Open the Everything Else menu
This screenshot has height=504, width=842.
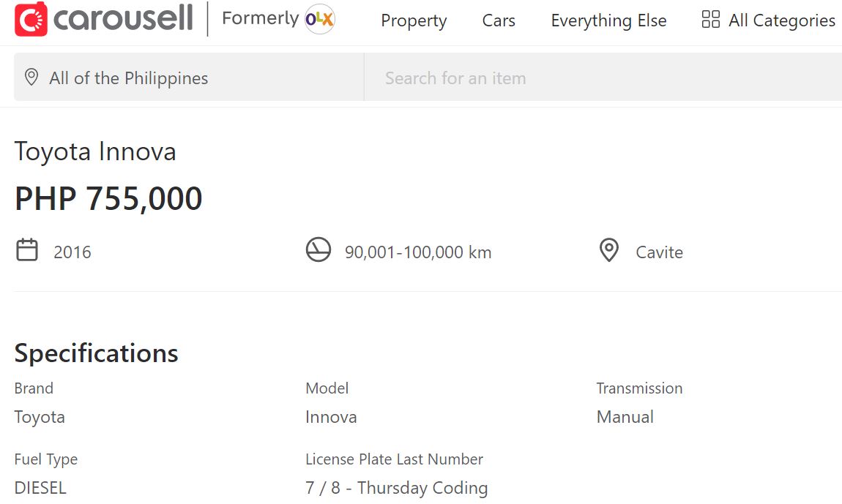coord(608,20)
